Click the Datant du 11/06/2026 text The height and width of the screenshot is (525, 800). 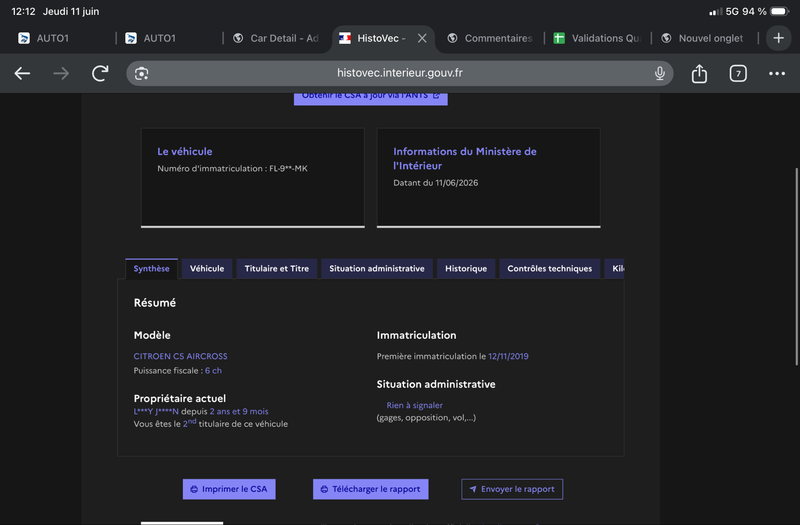(436, 183)
